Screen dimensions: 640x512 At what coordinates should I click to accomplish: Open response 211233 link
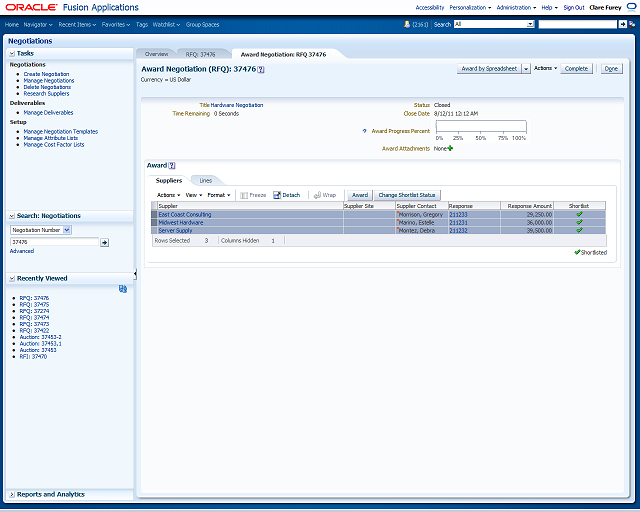pyautogui.click(x=458, y=214)
